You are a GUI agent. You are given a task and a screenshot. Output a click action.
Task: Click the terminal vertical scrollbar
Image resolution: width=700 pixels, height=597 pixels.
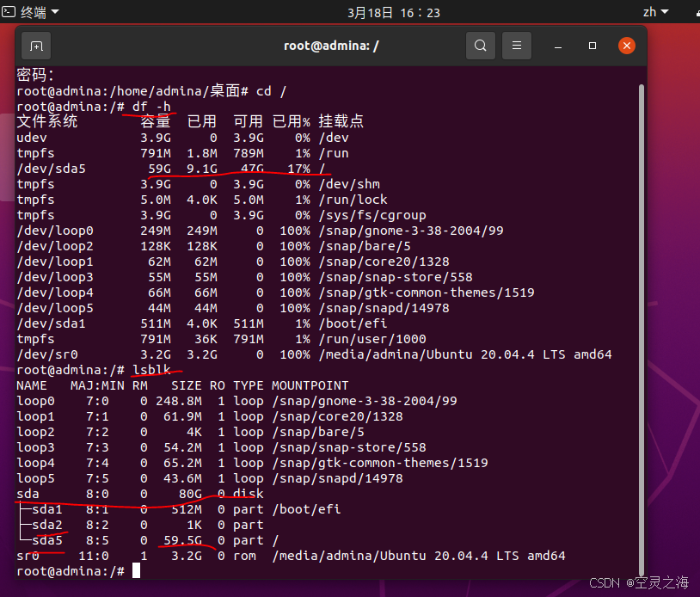click(642, 329)
